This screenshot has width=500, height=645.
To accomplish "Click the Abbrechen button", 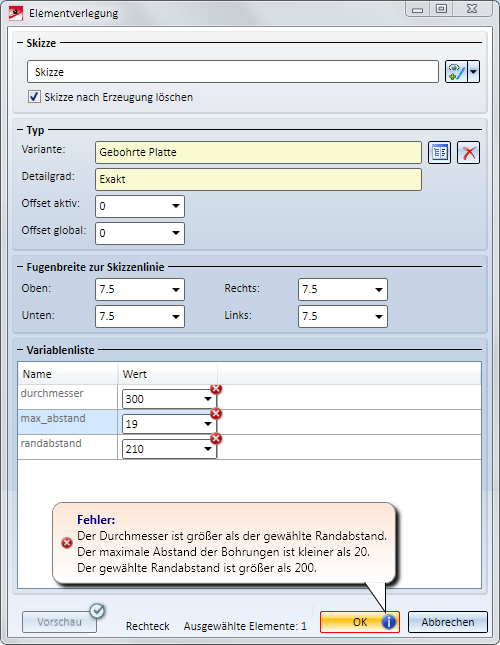I will pyautogui.click(x=447, y=622).
